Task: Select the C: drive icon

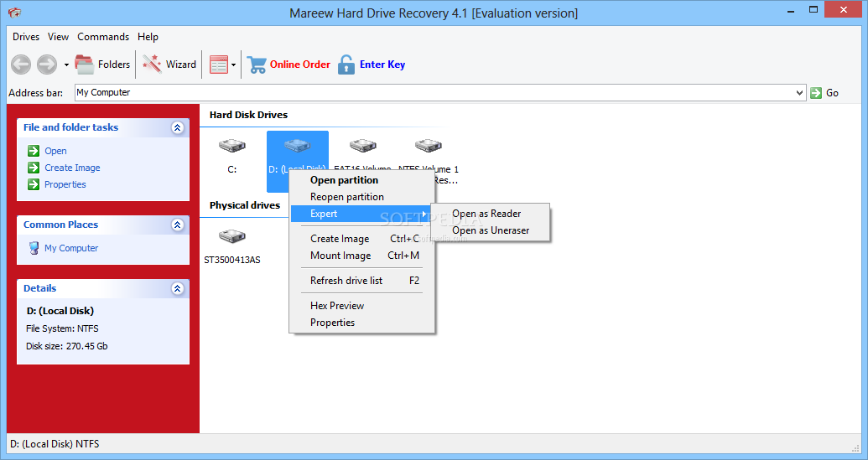Action: click(x=232, y=146)
